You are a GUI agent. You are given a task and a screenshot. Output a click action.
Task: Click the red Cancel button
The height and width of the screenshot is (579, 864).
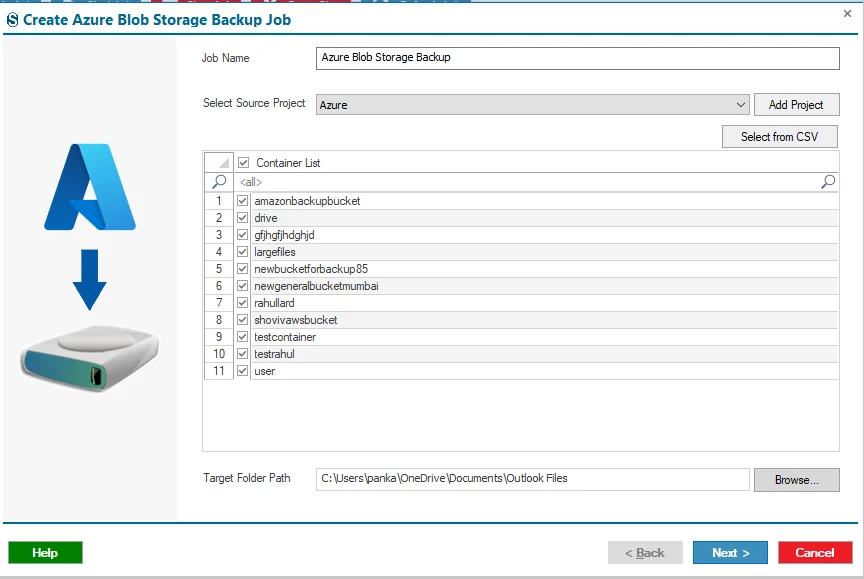click(x=815, y=553)
